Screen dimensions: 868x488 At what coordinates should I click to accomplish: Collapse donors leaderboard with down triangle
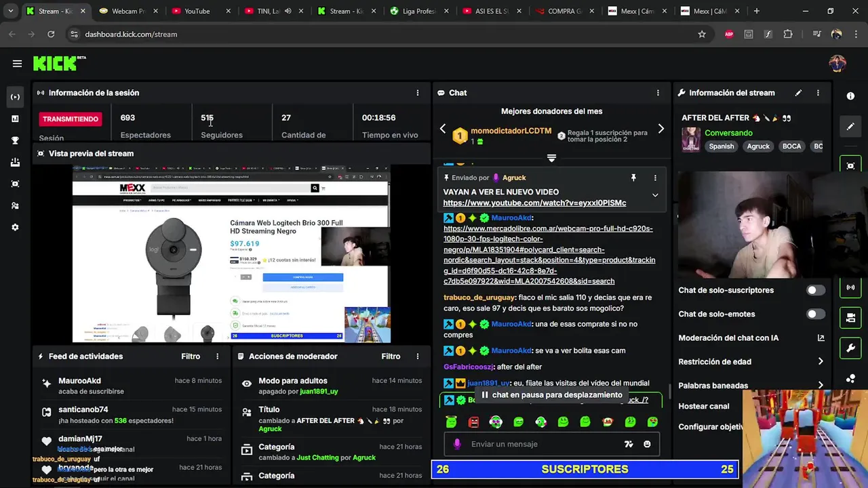pyautogui.click(x=551, y=158)
